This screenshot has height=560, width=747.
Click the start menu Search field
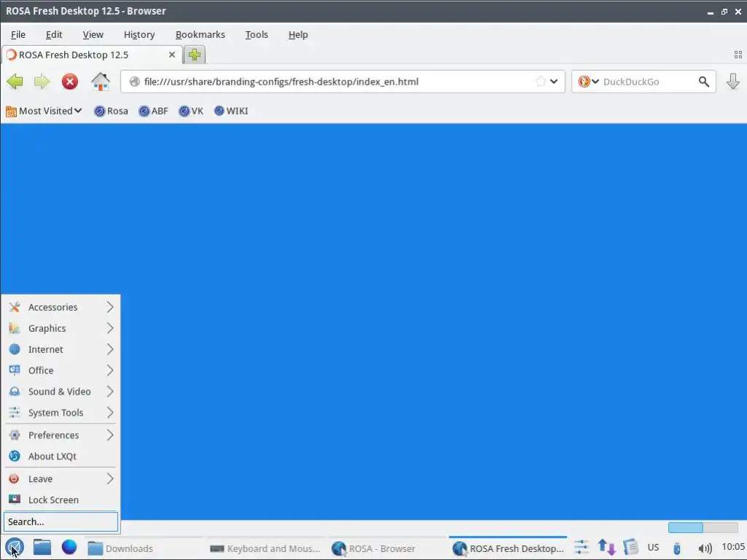tap(61, 522)
